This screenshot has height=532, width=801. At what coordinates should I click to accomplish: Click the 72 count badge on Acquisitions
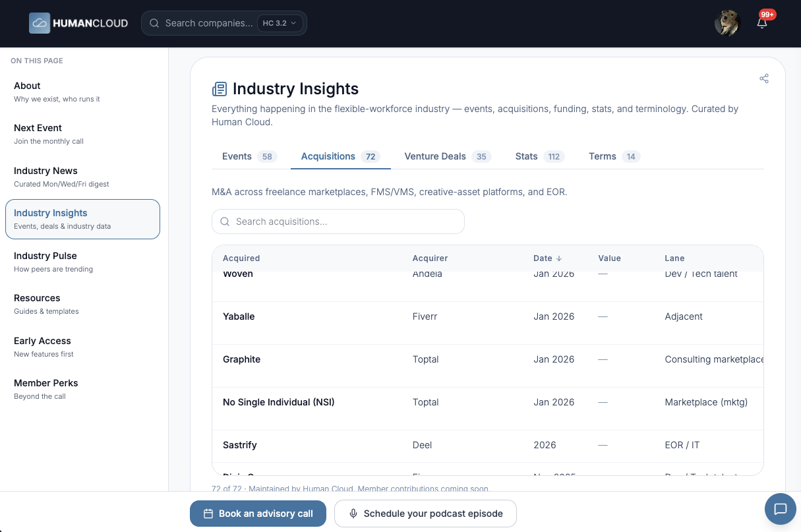click(371, 156)
